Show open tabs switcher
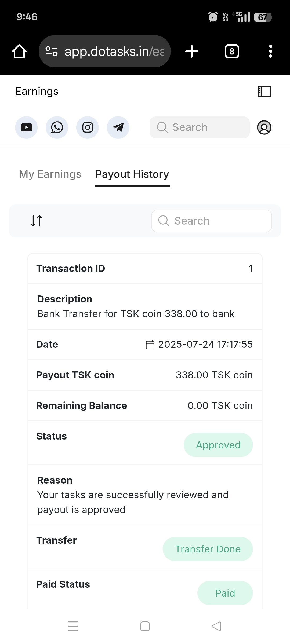Viewport: 290px width, 644px height. pyautogui.click(x=232, y=51)
